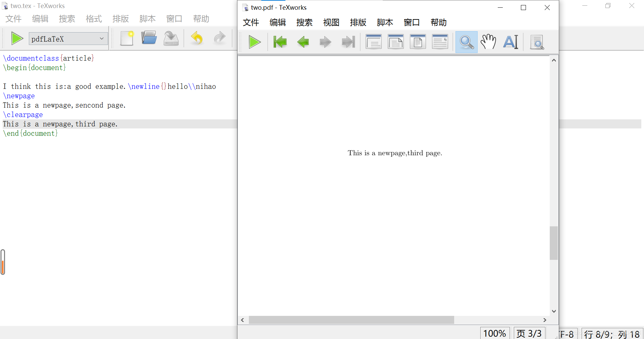
Task: Click the green typeset button in PDF window
Action: 255,42
